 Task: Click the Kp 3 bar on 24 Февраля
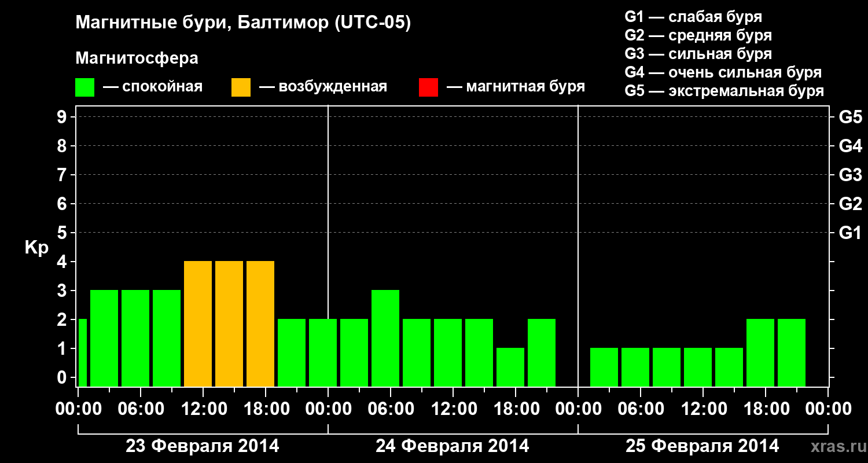385,338
